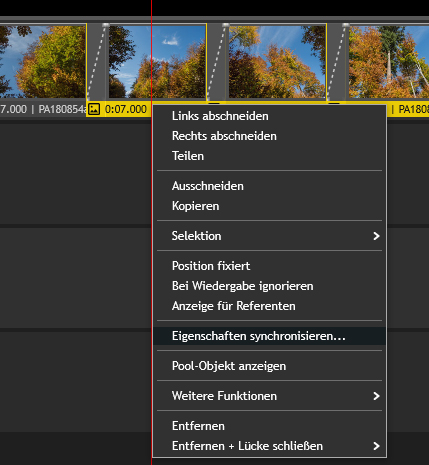Select the third autumn tree thumbnail
The height and width of the screenshot is (465, 429).
(277, 62)
